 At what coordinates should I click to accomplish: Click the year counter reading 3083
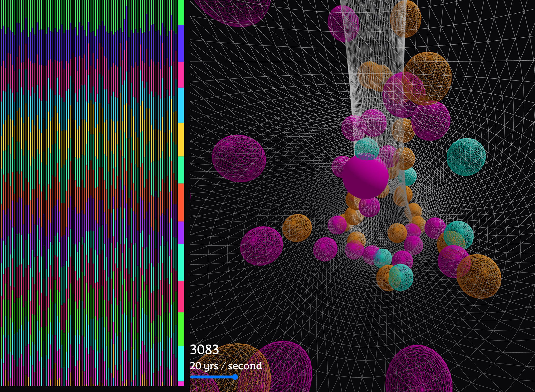204,349
